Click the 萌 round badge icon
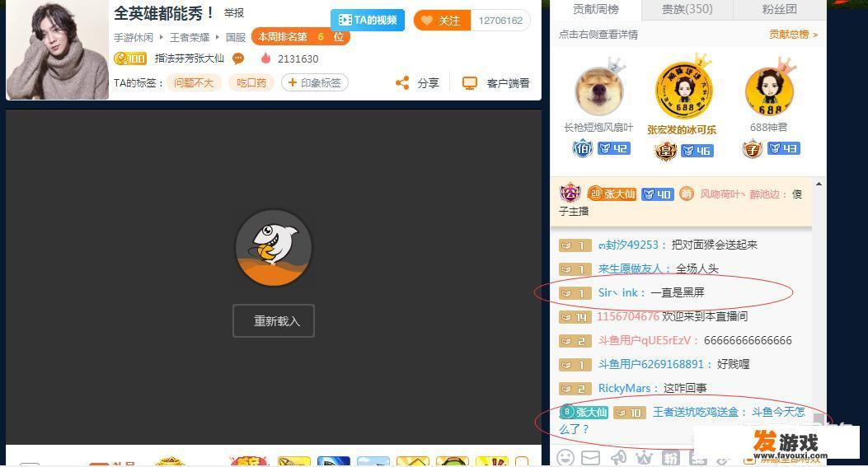The width and height of the screenshot is (868, 467). (687, 194)
